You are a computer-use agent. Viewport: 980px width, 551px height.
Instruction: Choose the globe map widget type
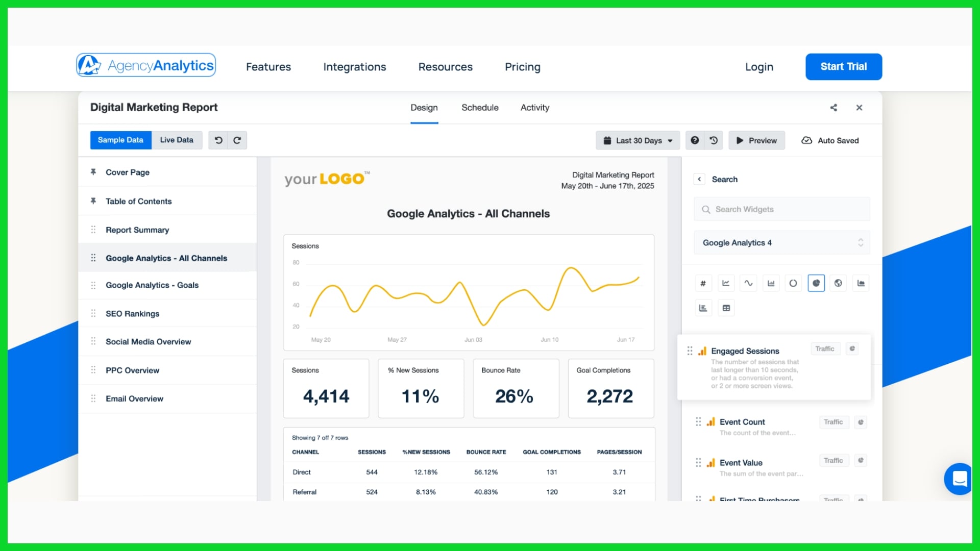[838, 283]
